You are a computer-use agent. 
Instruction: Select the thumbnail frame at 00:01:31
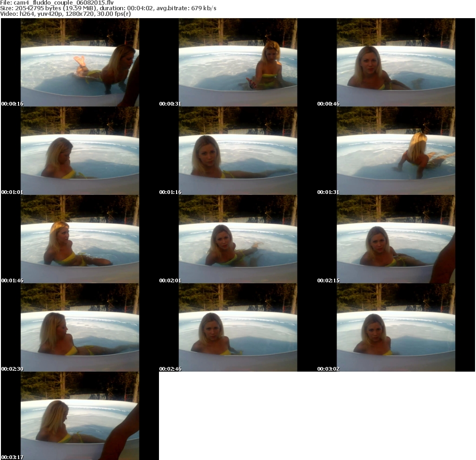click(x=396, y=151)
